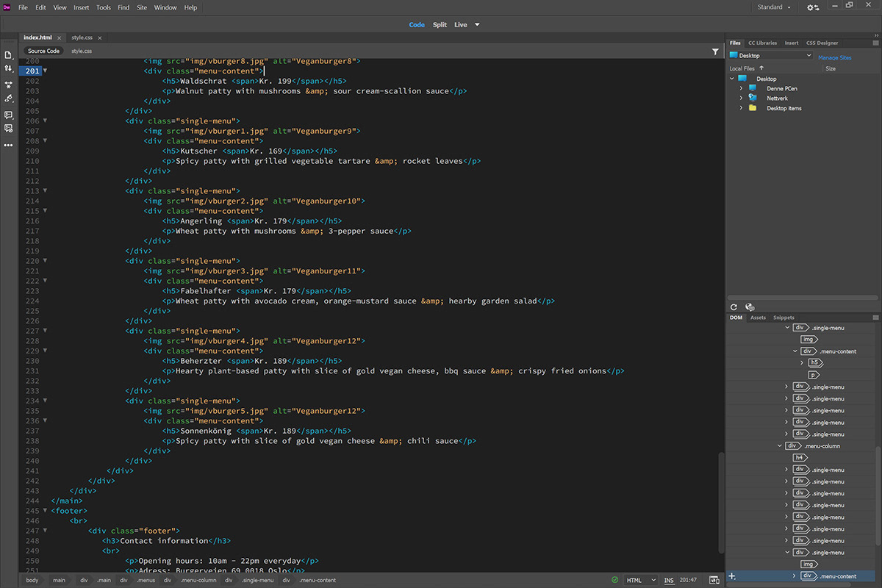This screenshot has height=588, width=882.
Task: Open the Standard workspace dropdown
Action: pyautogui.click(x=775, y=7)
